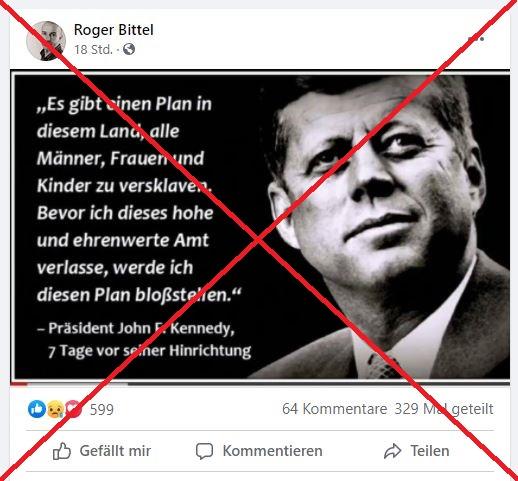Open the 599 reactions count
This screenshot has height=481, width=518.
102,409
